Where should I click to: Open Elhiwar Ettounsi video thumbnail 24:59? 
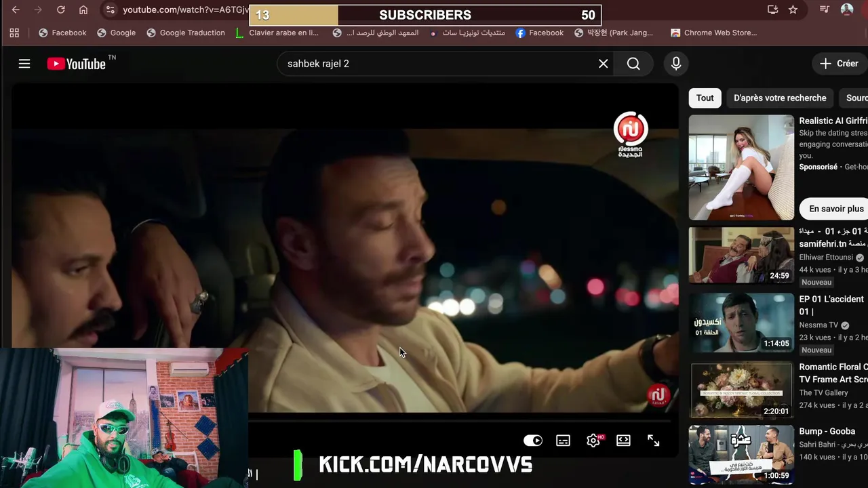coord(741,255)
